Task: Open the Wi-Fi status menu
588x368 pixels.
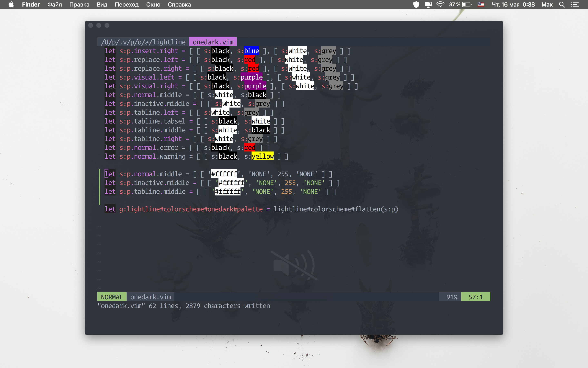Action: click(x=440, y=4)
